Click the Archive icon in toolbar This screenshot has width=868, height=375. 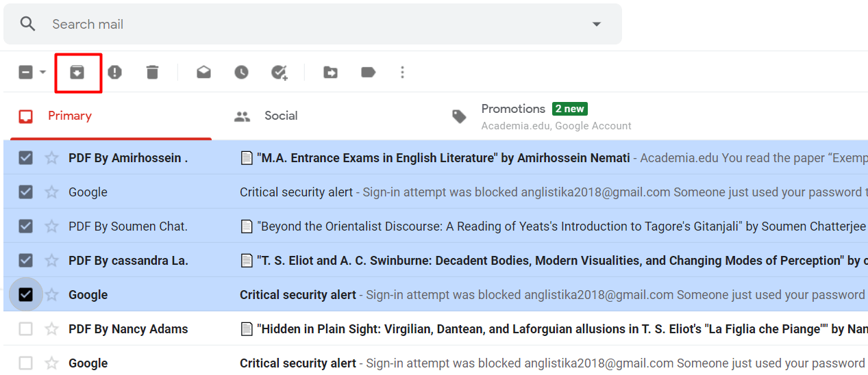77,72
